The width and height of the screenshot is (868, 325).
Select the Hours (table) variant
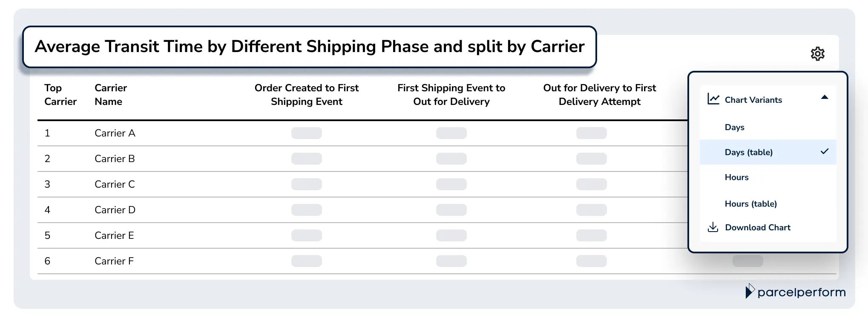pos(750,203)
